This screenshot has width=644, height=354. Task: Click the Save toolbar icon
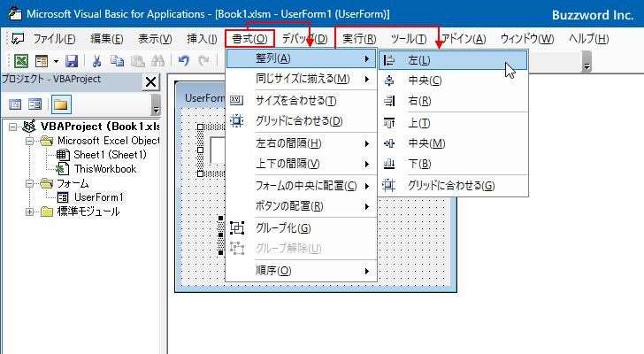[x=72, y=61]
